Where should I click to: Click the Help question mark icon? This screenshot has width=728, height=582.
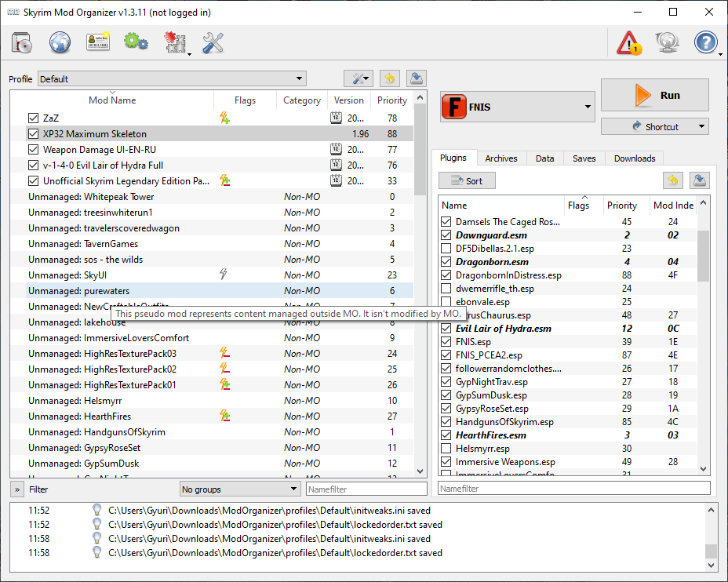(705, 42)
